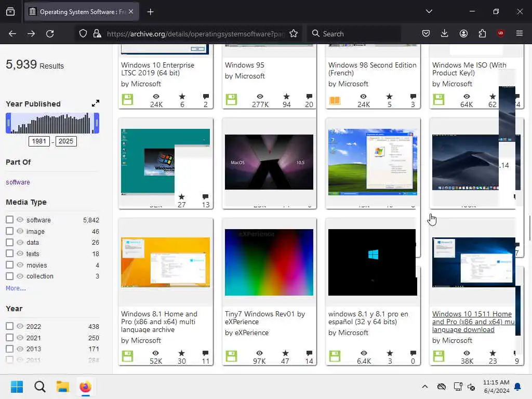This screenshot has width=532, height=399.
Task: Select the Operating System Software tab
Action: (82, 12)
